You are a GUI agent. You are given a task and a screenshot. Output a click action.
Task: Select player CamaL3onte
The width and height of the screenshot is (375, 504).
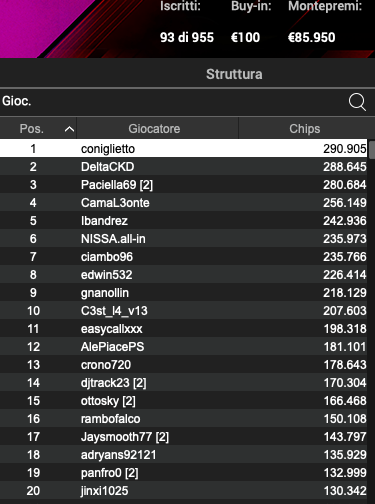tap(115, 203)
